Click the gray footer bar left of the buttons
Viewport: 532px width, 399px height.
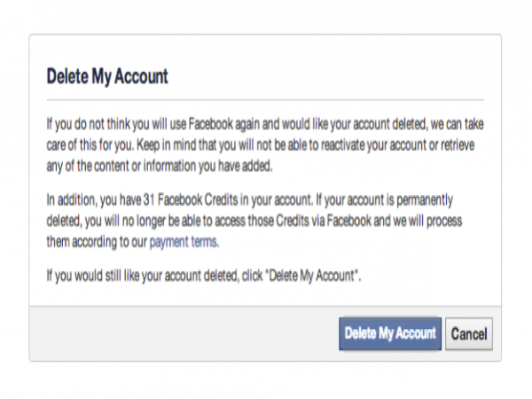pyautogui.click(x=177, y=334)
